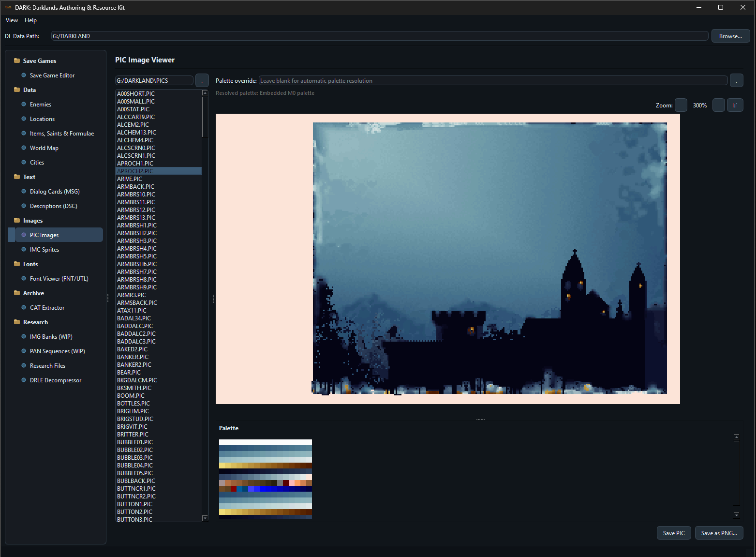This screenshot has height=557, width=756.
Task: Select Cities in the Data group
Action: point(37,163)
